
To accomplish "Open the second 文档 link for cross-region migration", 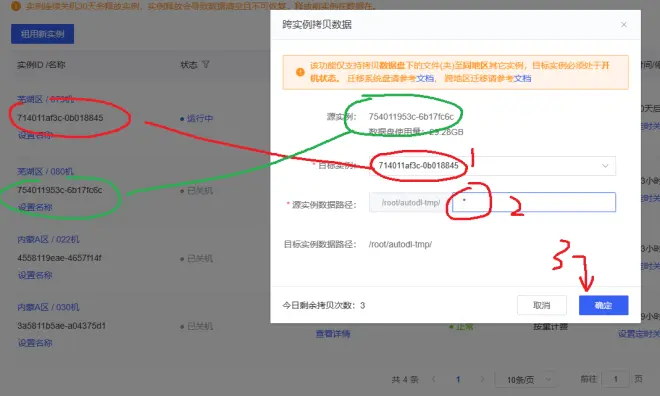I will [x=522, y=78].
